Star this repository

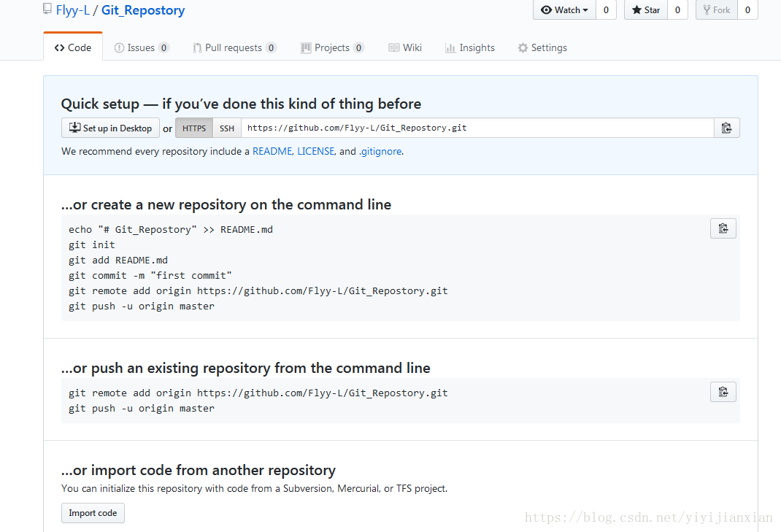click(x=646, y=10)
